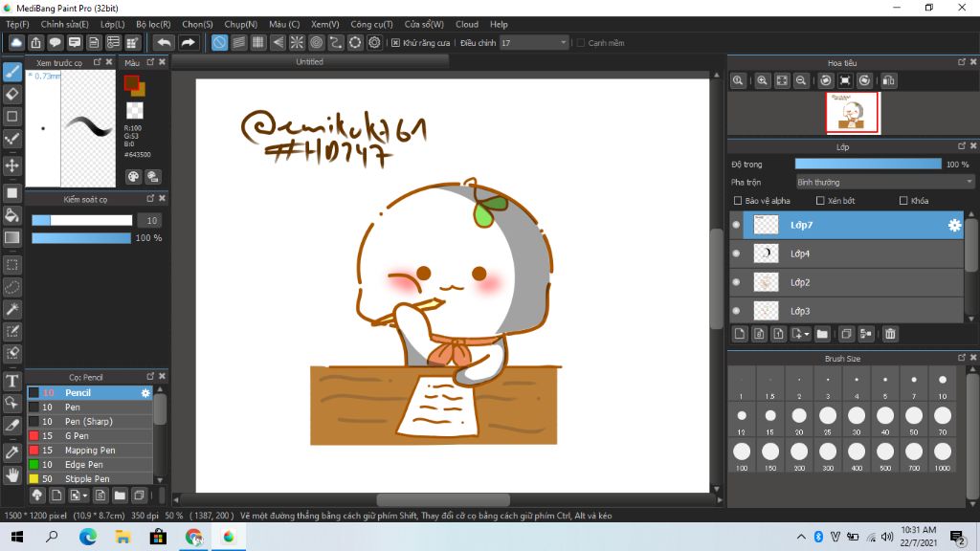The height and width of the screenshot is (551, 980).
Task: Toggle the Cạnh mềm checkbox
Action: tap(581, 43)
